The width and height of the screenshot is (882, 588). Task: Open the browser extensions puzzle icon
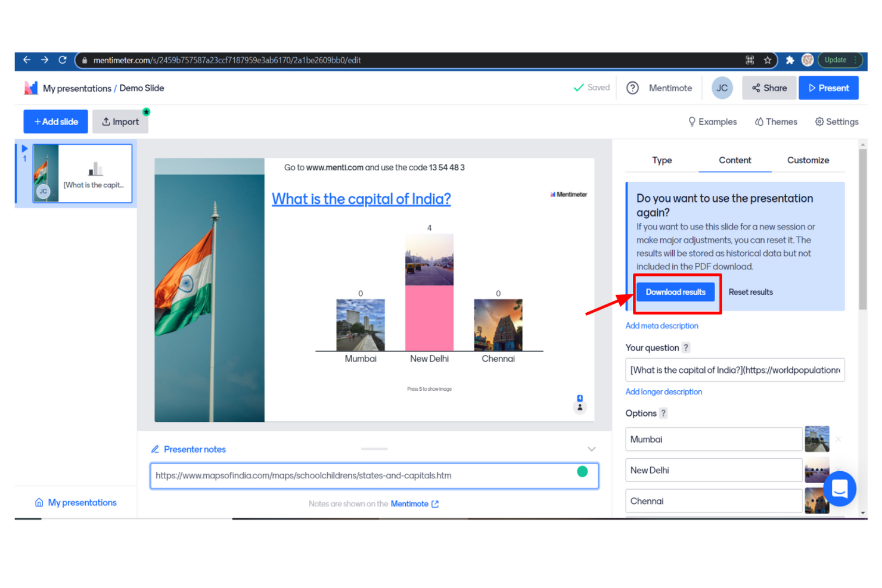pos(790,60)
